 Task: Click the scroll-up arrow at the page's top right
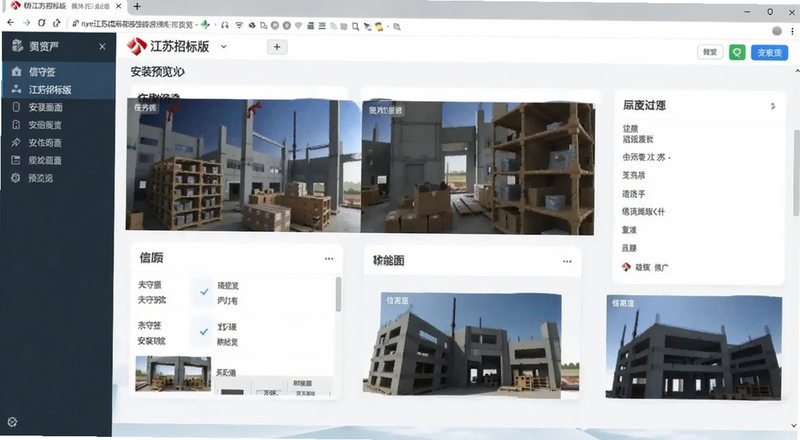(x=797, y=71)
